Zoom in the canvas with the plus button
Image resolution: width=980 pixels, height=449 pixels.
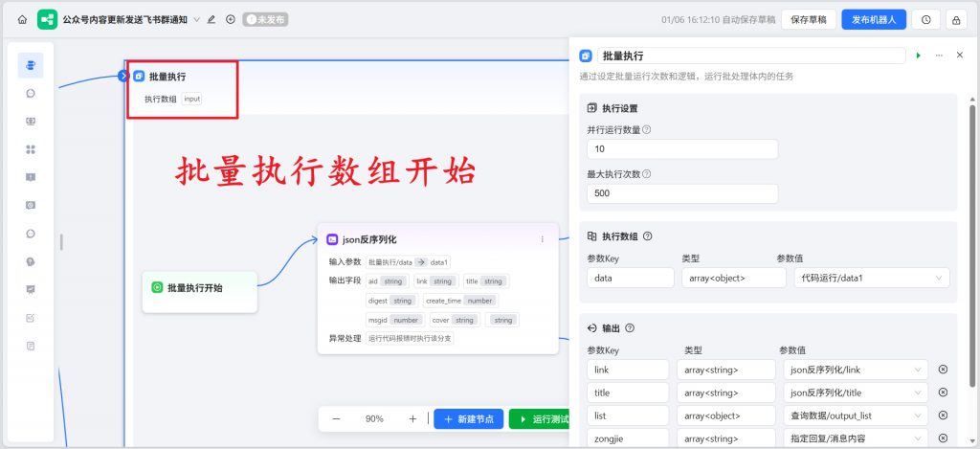[x=412, y=419]
